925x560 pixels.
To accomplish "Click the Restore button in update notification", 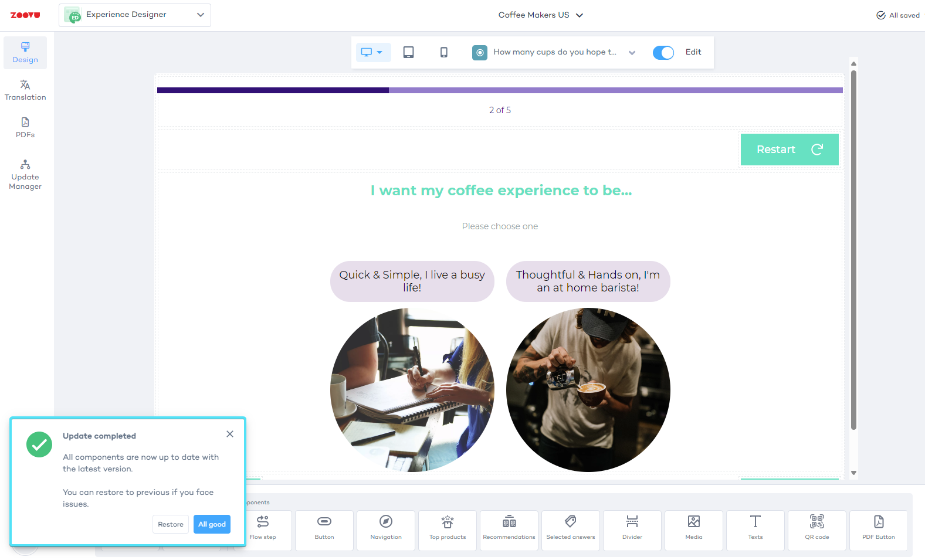I will [x=170, y=524].
